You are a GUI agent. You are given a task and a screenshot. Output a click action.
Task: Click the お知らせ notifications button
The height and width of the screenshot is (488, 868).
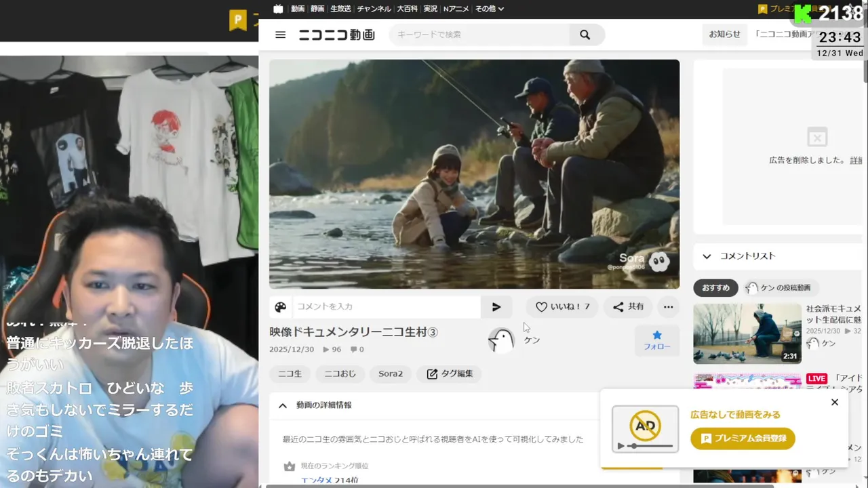coord(725,35)
